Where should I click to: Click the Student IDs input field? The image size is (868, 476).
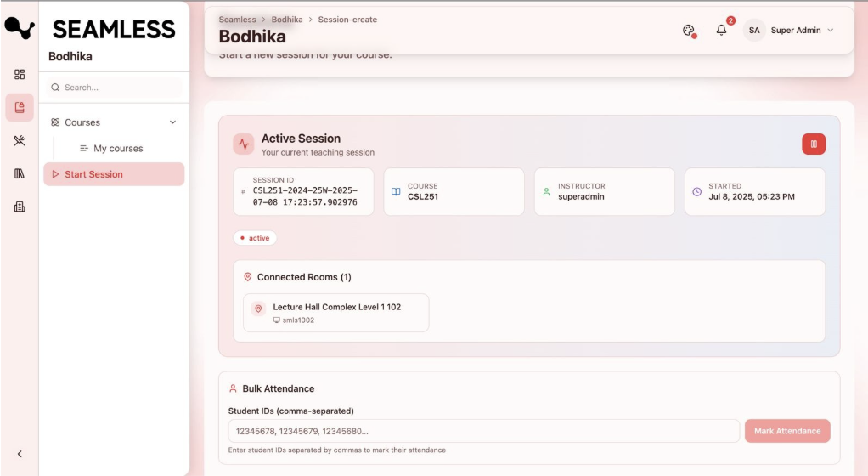(483, 431)
